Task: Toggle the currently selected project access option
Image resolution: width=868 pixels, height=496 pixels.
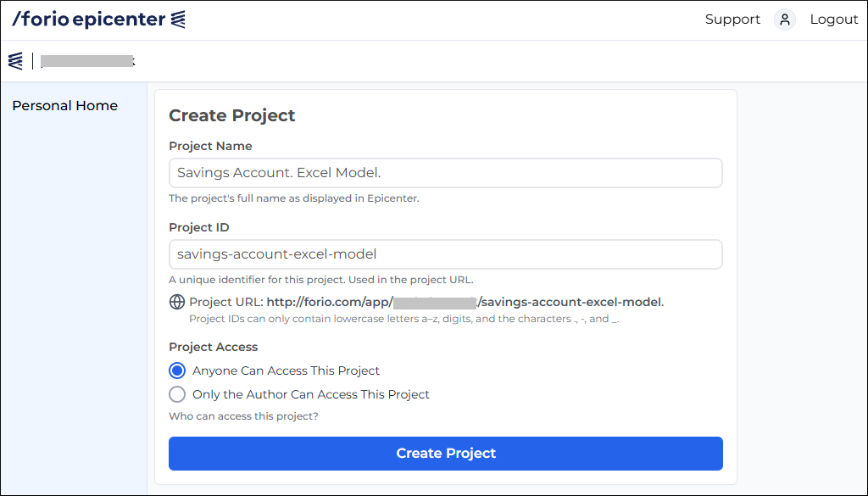Action: coord(176,371)
